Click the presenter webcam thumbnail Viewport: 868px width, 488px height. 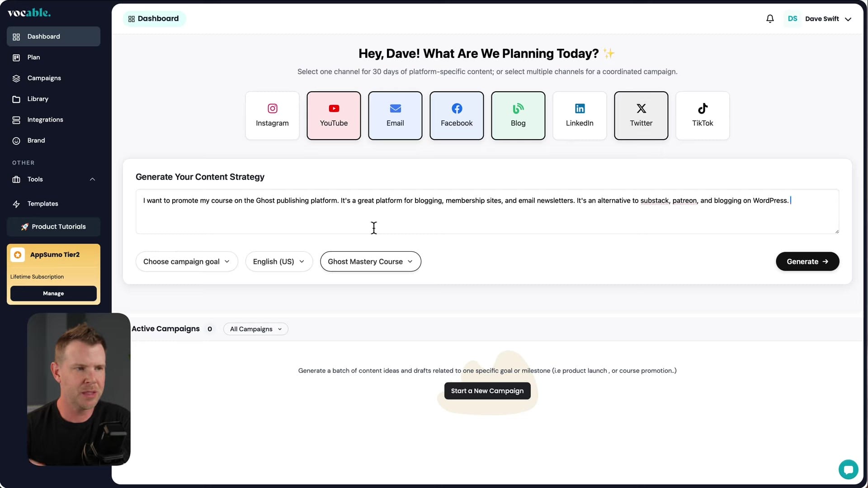79,389
